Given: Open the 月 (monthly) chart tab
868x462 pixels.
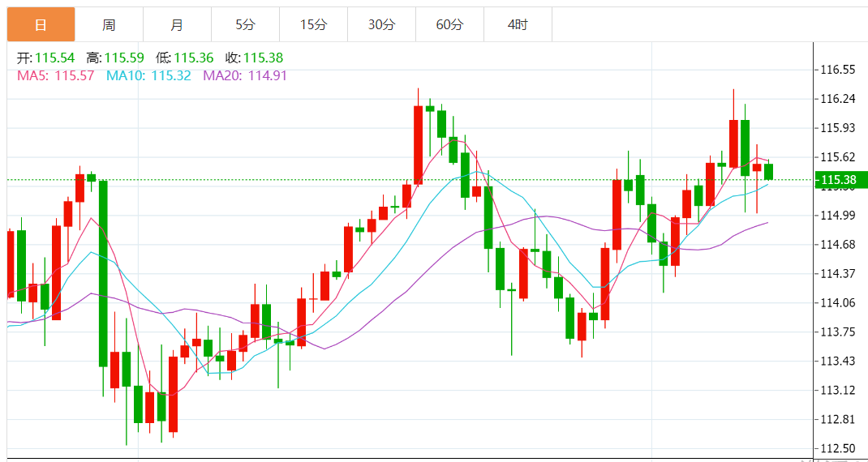Looking at the screenshot, I should tap(177, 25).
